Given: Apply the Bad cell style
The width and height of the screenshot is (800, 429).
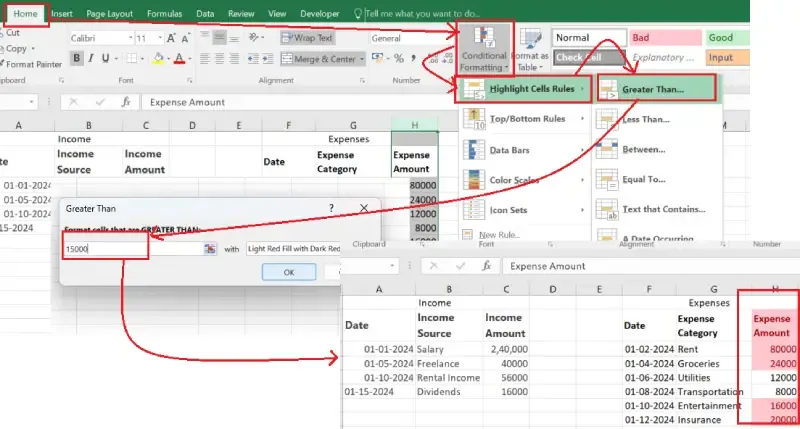Looking at the screenshot, I should 665,38.
